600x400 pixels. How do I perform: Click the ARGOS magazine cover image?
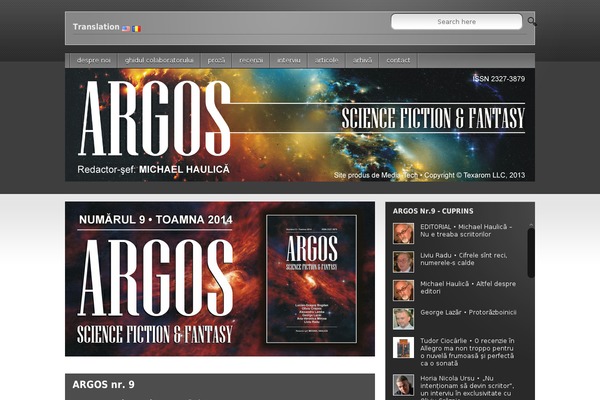pos(311,279)
